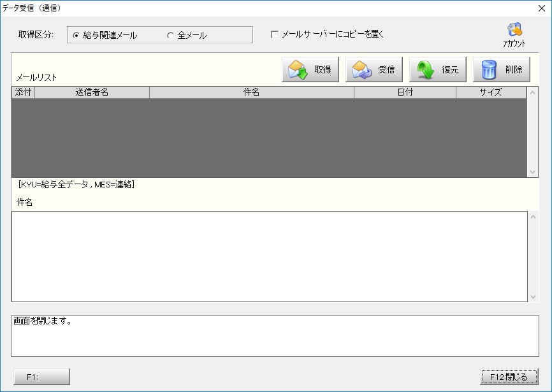Click the 受信 receive mail button
The width and height of the screenshot is (552, 392).
coord(374,69)
